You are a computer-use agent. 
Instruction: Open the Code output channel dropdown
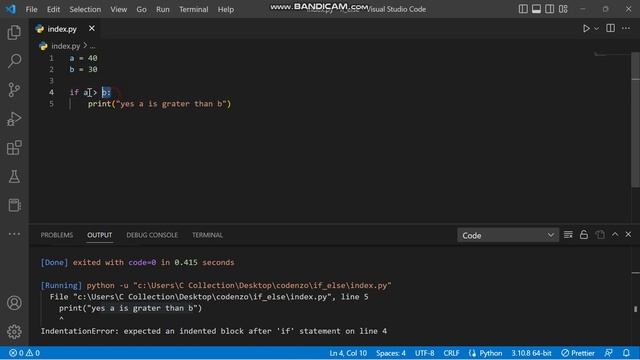(x=508, y=236)
